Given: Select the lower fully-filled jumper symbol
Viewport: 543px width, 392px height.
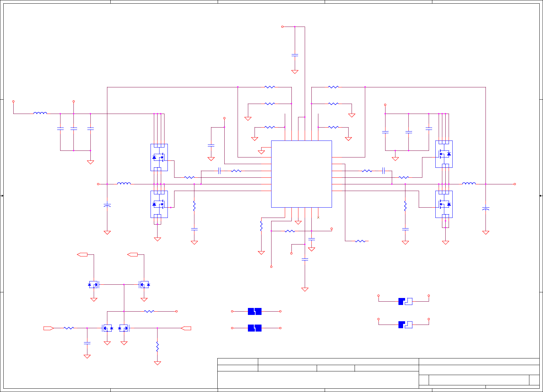Looking at the screenshot, I should [x=255, y=328].
